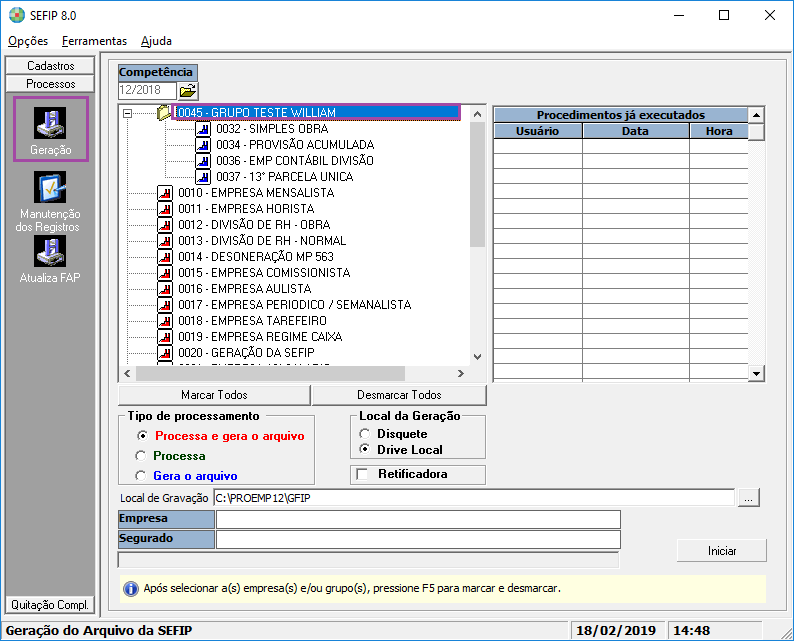Toggle the Retificadora checkbox
Image resolution: width=794 pixels, height=641 pixels.
tap(362, 474)
